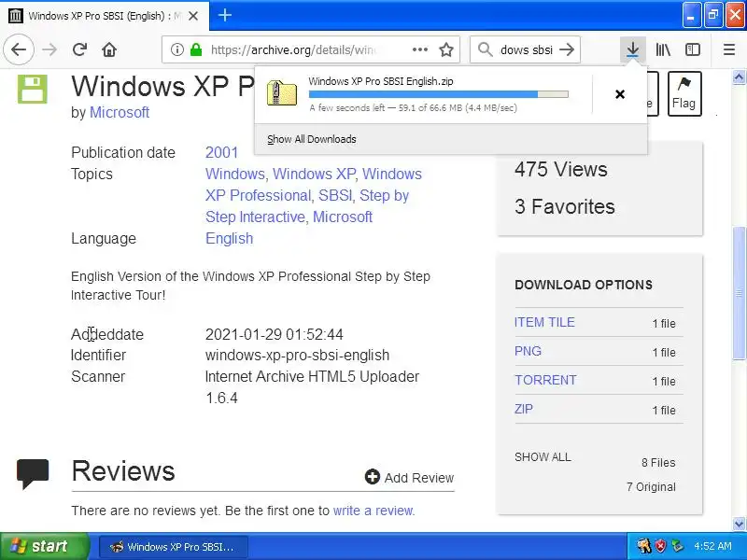747x560 pixels.
Task: Submit search with the arrow button
Action: point(567,49)
